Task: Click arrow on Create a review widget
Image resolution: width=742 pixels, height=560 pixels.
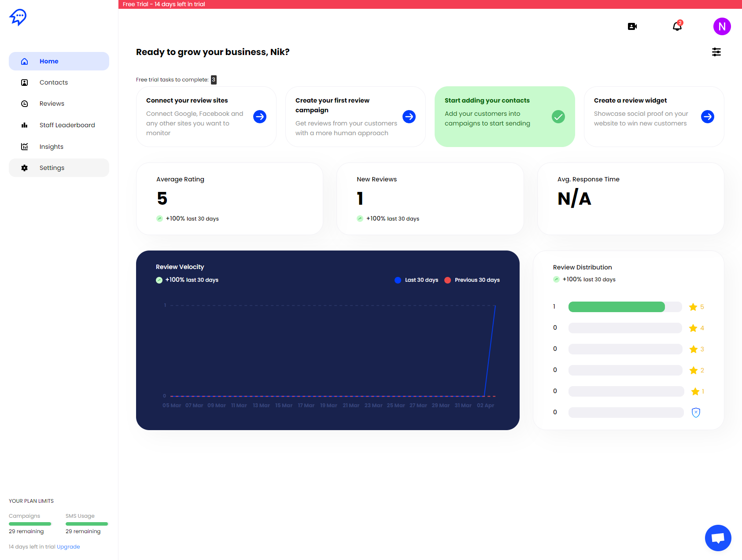Action: pyautogui.click(x=708, y=117)
